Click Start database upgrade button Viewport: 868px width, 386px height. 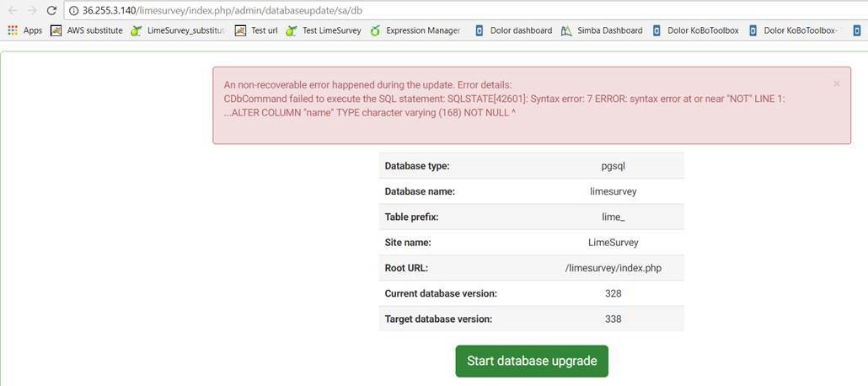coord(532,361)
